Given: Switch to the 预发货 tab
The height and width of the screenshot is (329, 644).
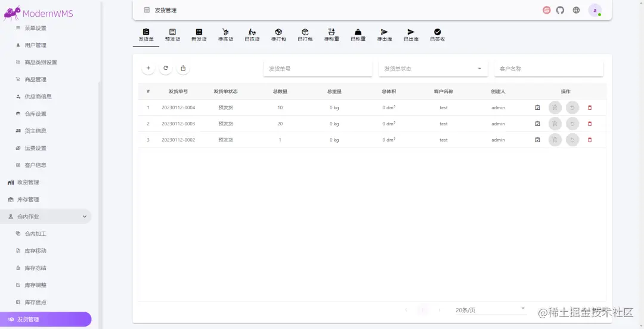Looking at the screenshot, I should pyautogui.click(x=172, y=35).
